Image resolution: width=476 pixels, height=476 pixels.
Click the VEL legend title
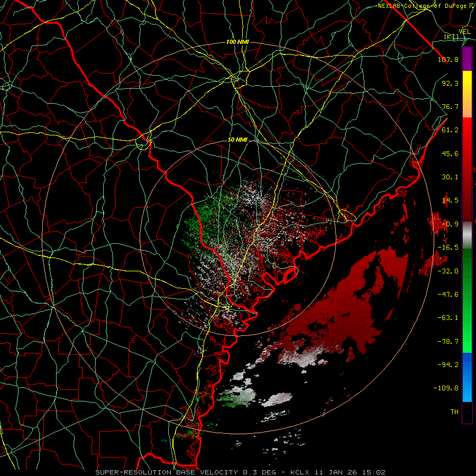(464, 32)
